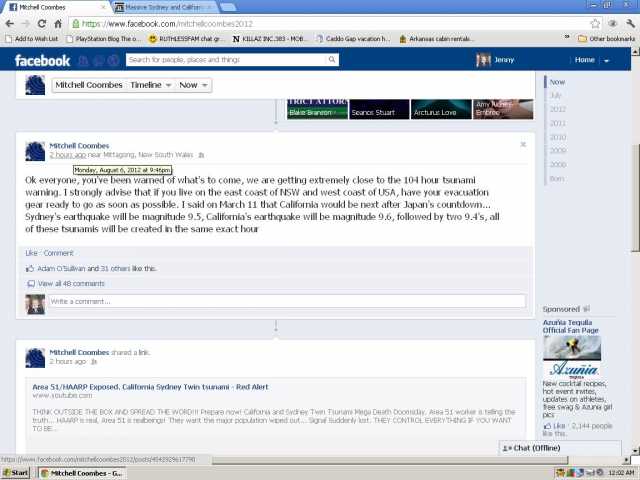Open Azuñia Tequila Official Fan Page ad
Screen dimensions: 640x480
pos(570,327)
